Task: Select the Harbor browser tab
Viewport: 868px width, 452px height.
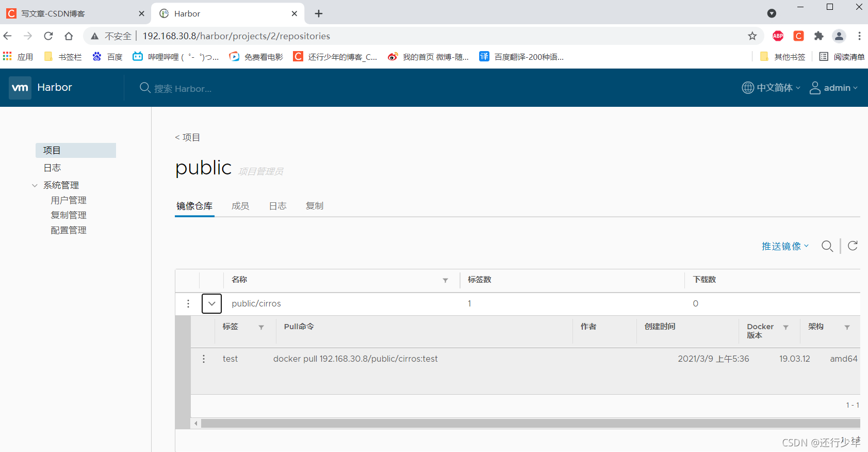Action: [227, 13]
